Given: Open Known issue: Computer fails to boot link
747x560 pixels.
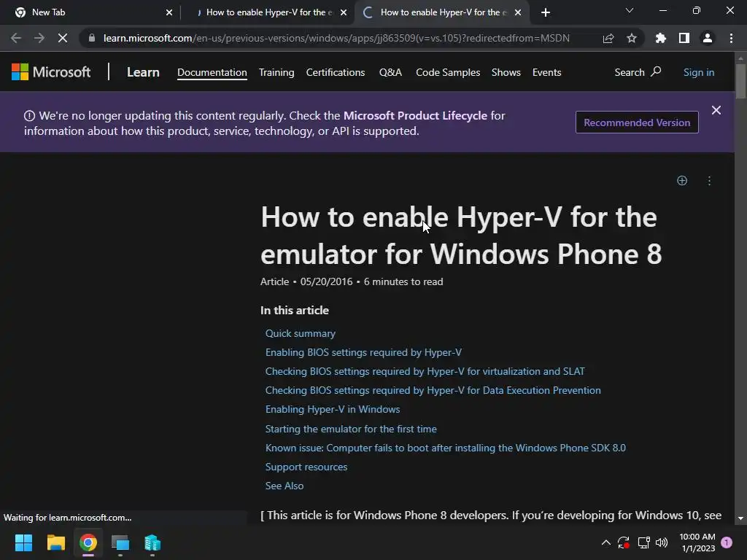Looking at the screenshot, I should coord(446,448).
